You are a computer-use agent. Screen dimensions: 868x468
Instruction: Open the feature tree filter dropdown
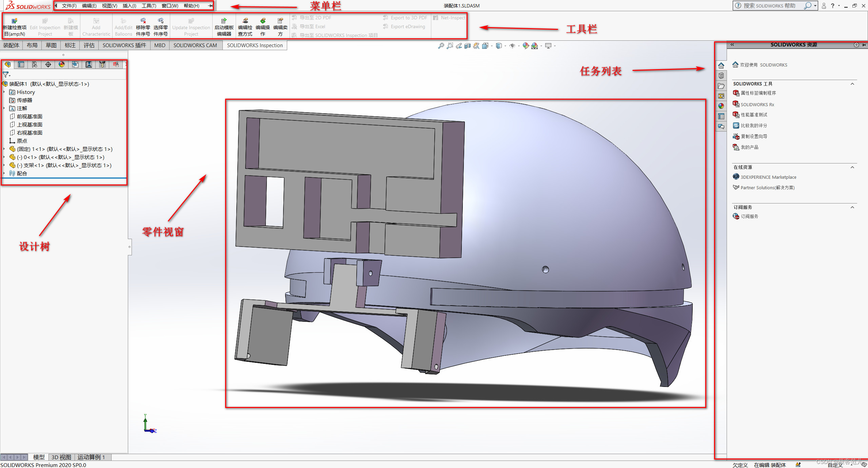(6, 75)
